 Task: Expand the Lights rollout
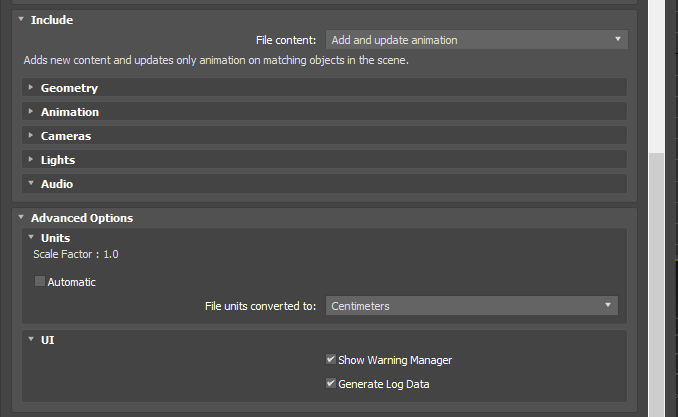coord(31,160)
